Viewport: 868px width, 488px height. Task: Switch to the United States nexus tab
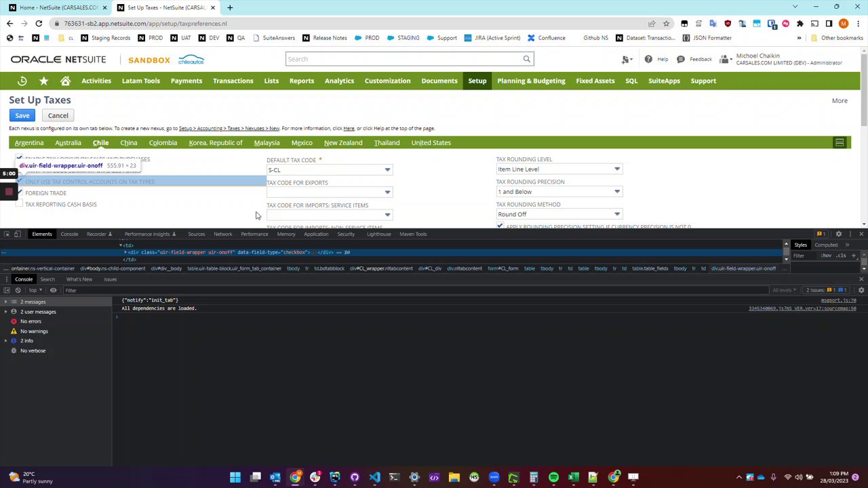click(431, 142)
